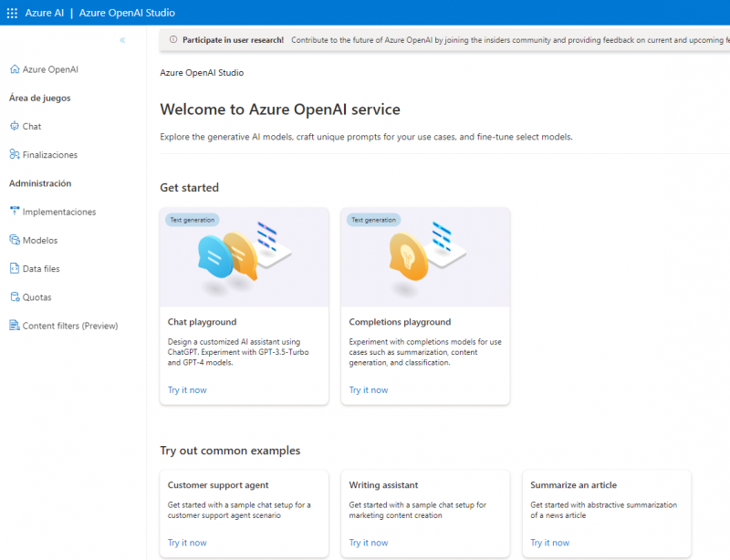The height and width of the screenshot is (560, 730).
Task: Click Azure AI in the top header
Action: pos(44,13)
